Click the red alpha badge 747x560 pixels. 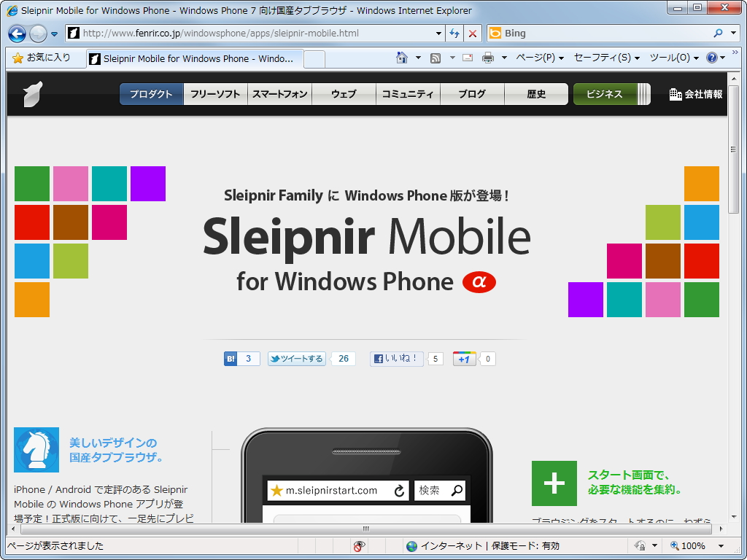point(479,282)
